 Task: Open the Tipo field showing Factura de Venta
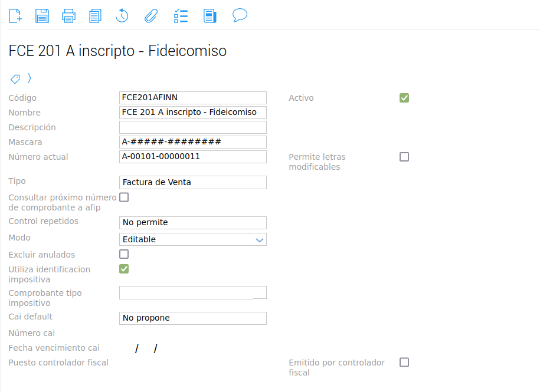(193, 182)
